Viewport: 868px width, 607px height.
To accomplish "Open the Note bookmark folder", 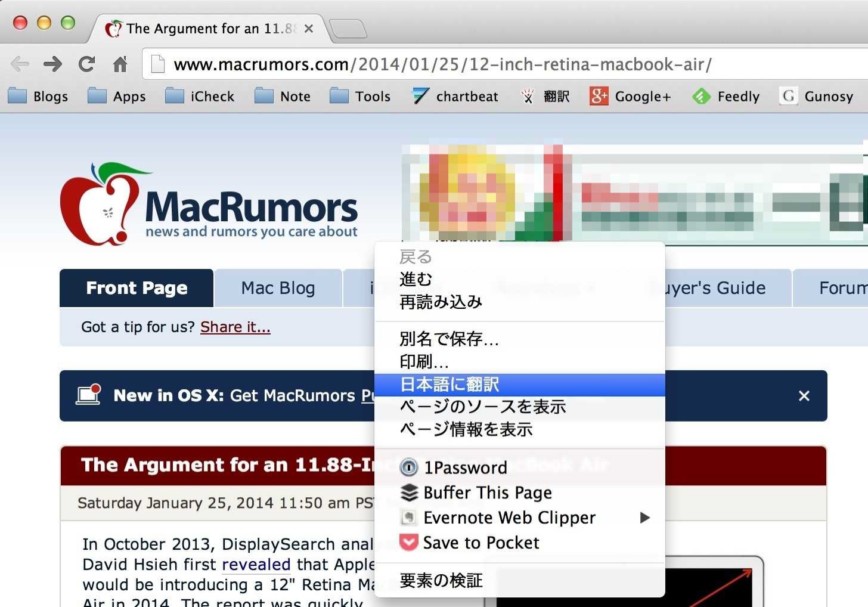I will click(283, 96).
